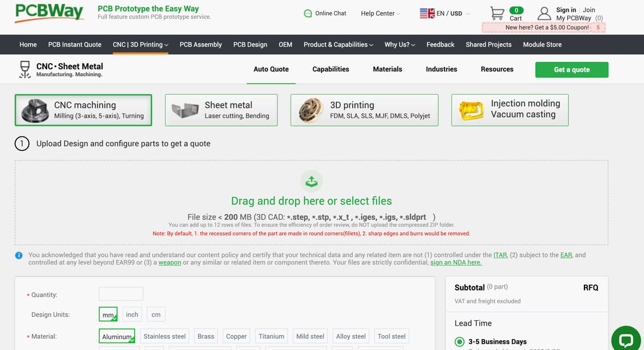Open the EN / USD language currency dropdown

(x=445, y=13)
